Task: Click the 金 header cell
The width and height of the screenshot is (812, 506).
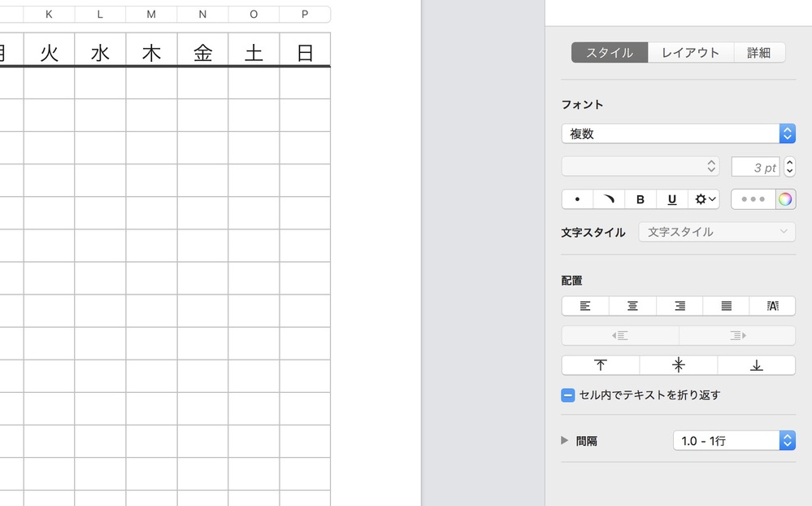Action: coord(202,50)
